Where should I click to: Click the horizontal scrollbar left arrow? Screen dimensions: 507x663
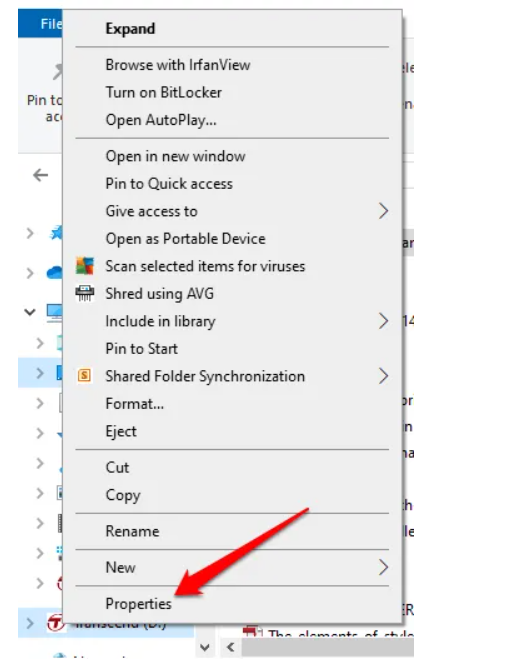(x=231, y=647)
